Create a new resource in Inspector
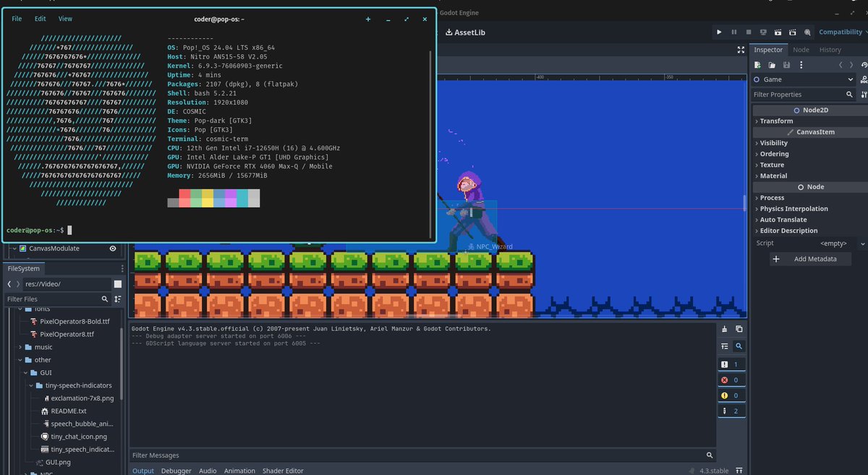Viewport: 868px width, 475px height. tap(757, 65)
